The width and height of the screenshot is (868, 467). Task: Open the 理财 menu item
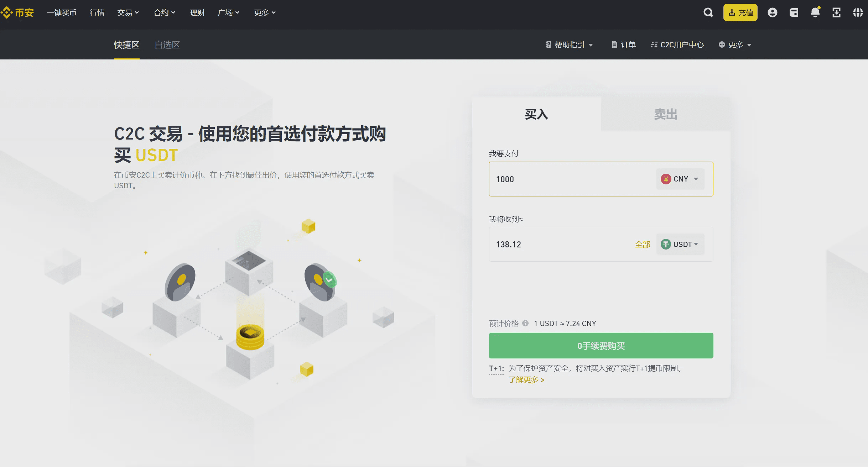(x=198, y=12)
